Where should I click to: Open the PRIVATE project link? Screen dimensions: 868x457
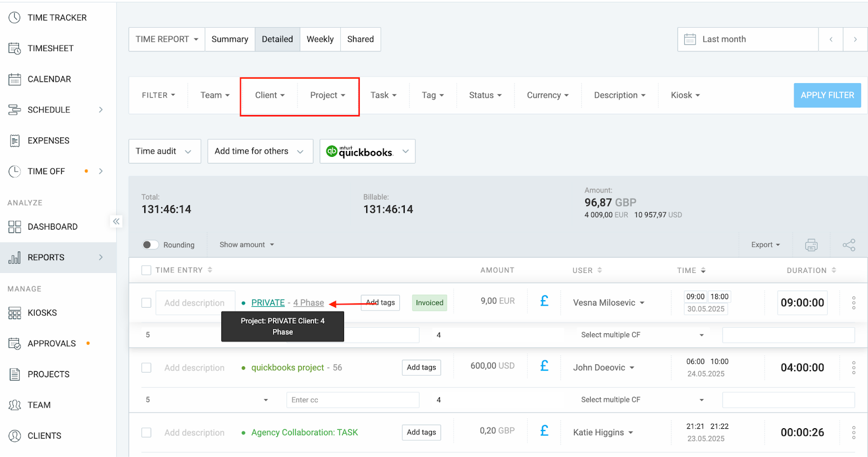click(x=268, y=303)
